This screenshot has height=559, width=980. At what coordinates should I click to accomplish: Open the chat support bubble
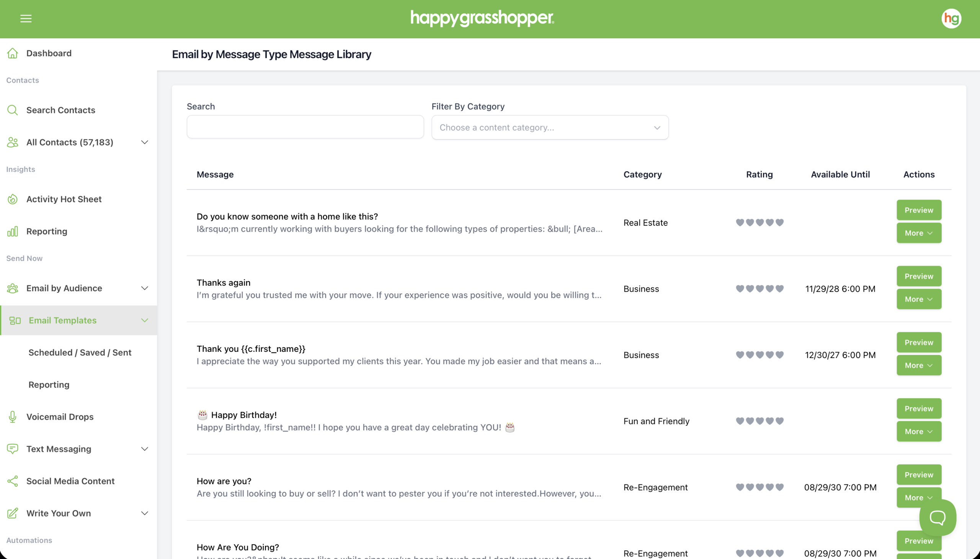point(937,518)
